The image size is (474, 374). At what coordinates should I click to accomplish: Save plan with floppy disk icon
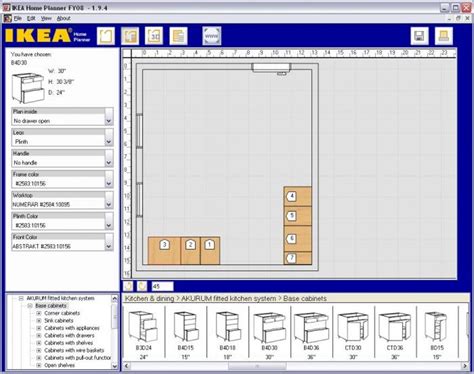tap(419, 36)
